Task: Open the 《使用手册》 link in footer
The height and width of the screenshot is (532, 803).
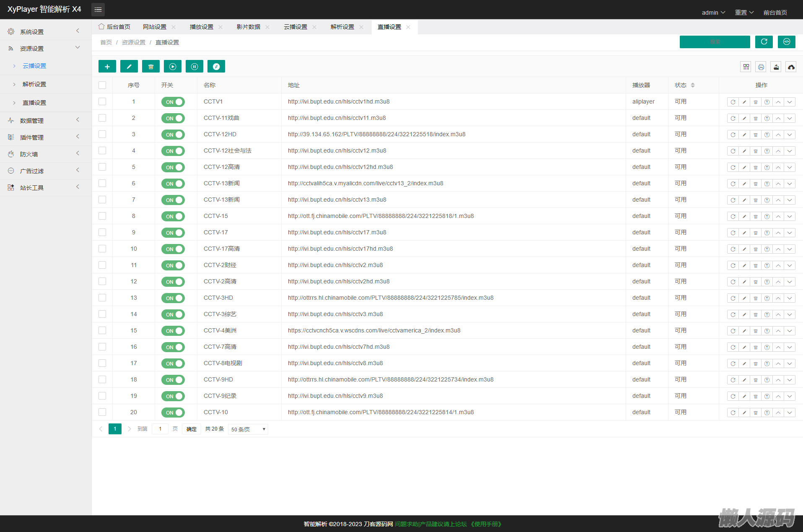Action: pyautogui.click(x=486, y=524)
